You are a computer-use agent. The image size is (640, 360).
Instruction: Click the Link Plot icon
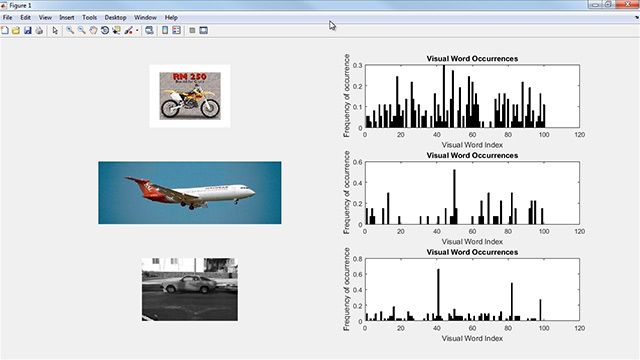click(149, 31)
